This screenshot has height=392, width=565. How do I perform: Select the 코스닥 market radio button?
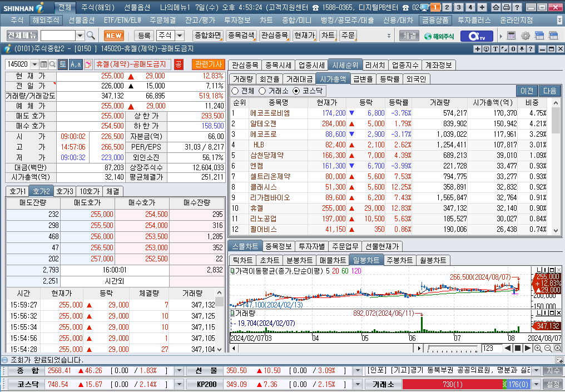coord(296,91)
